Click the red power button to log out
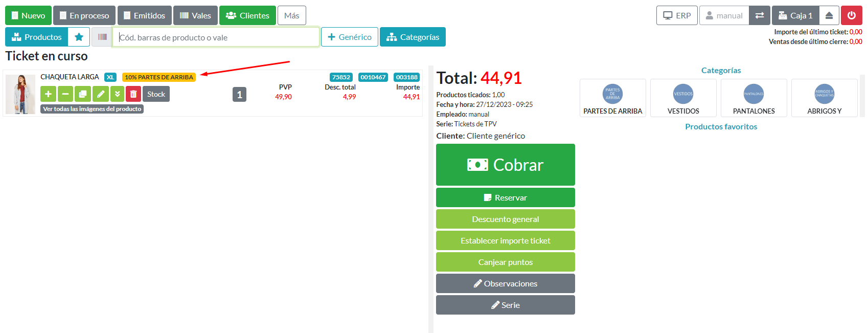This screenshot has width=868, height=333. point(851,15)
